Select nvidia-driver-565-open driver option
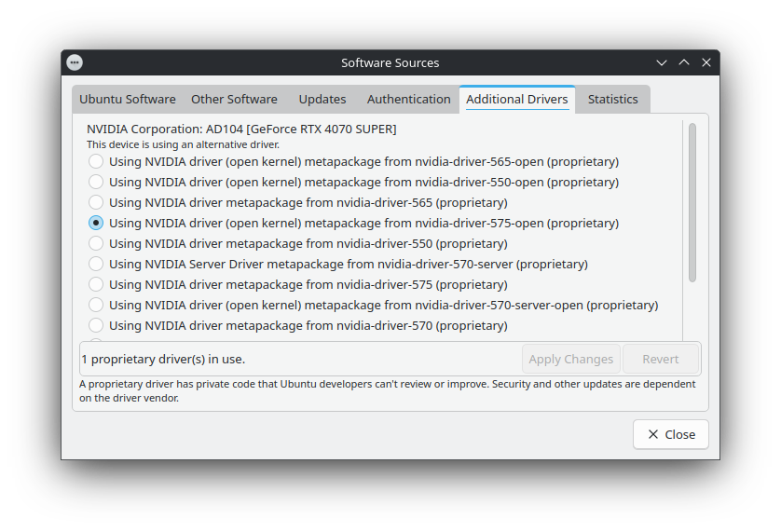 [x=353, y=161]
